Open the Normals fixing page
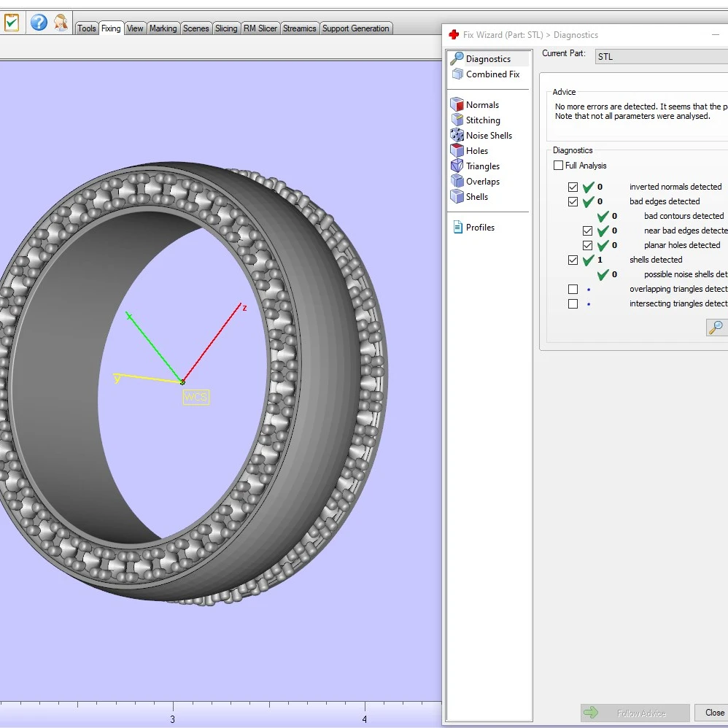Viewport: 728px width, 728px height. 482,104
